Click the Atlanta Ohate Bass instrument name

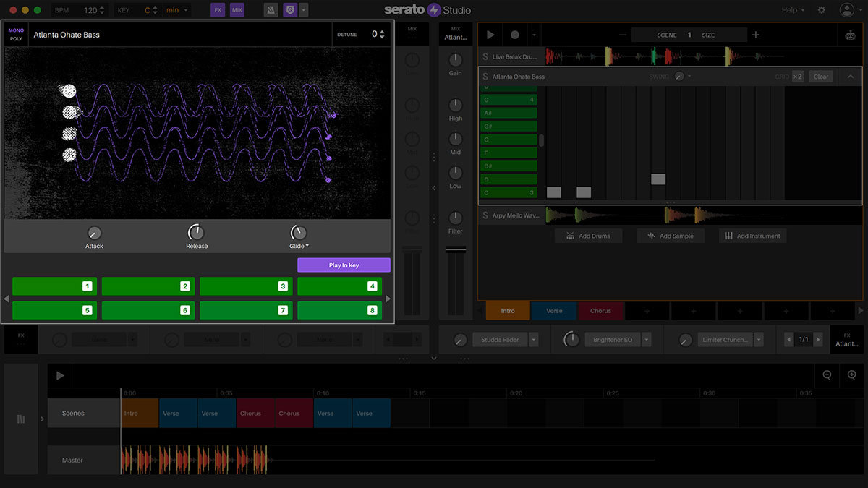pos(67,35)
